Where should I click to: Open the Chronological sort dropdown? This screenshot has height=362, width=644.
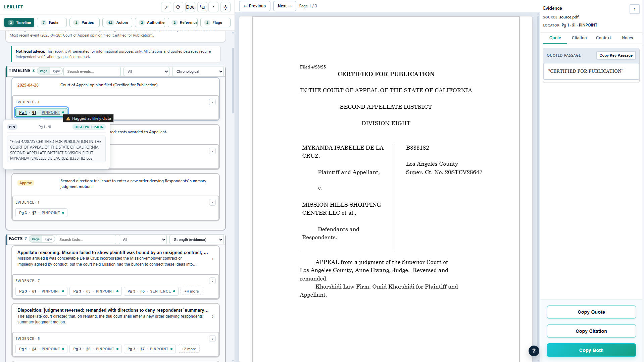click(198, 71)
